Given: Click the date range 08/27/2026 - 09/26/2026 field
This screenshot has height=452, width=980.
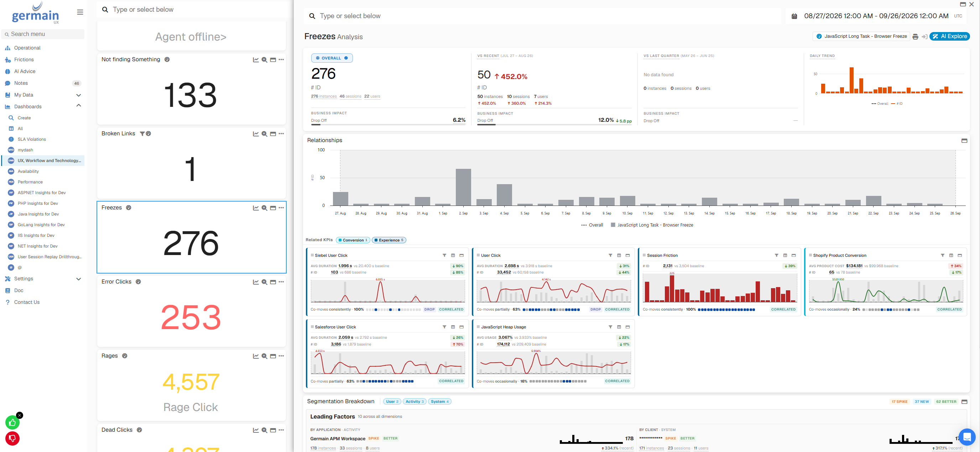Looking at the screenshot, I should [876, 16].
